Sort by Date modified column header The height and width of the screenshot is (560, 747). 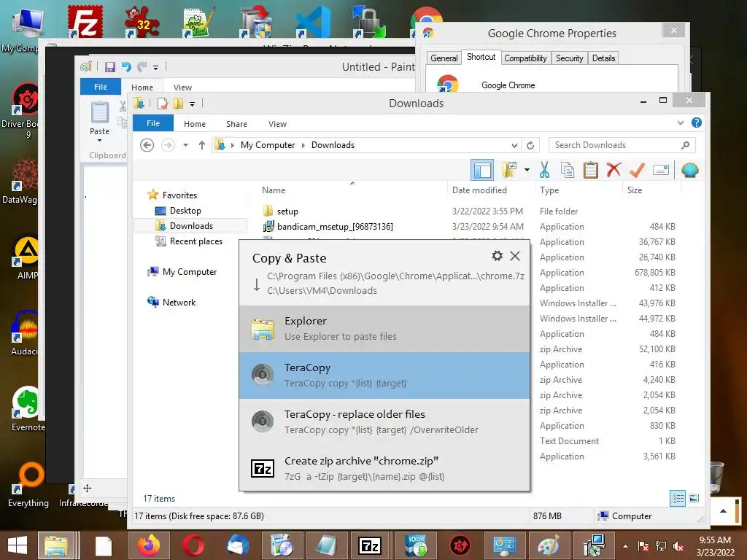(479, 190)
